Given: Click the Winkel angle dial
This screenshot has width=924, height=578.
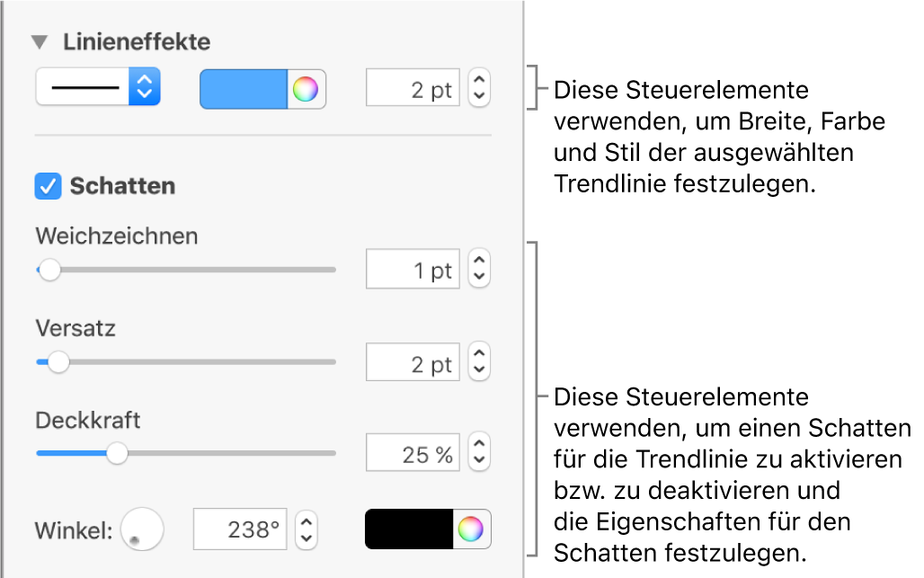Looking at the screenshot, I should click(142, 529).
